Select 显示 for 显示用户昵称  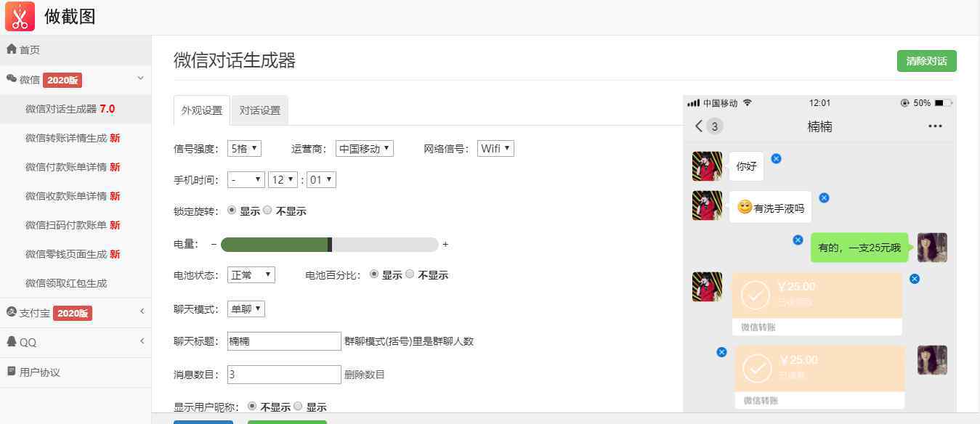click(x=298, y=406)
